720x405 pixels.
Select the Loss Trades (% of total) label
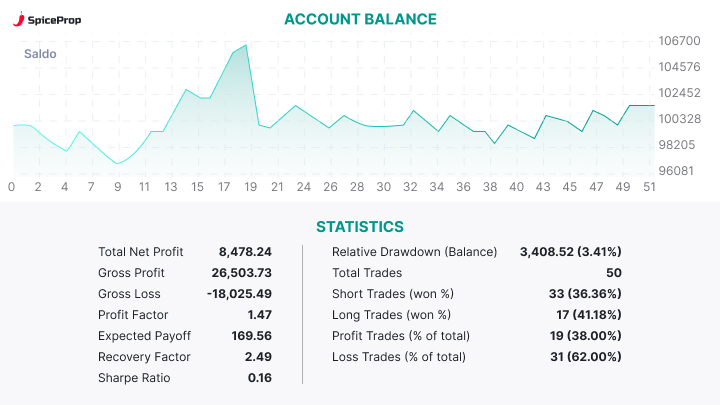pyautogui.click(x=399, y=357)
